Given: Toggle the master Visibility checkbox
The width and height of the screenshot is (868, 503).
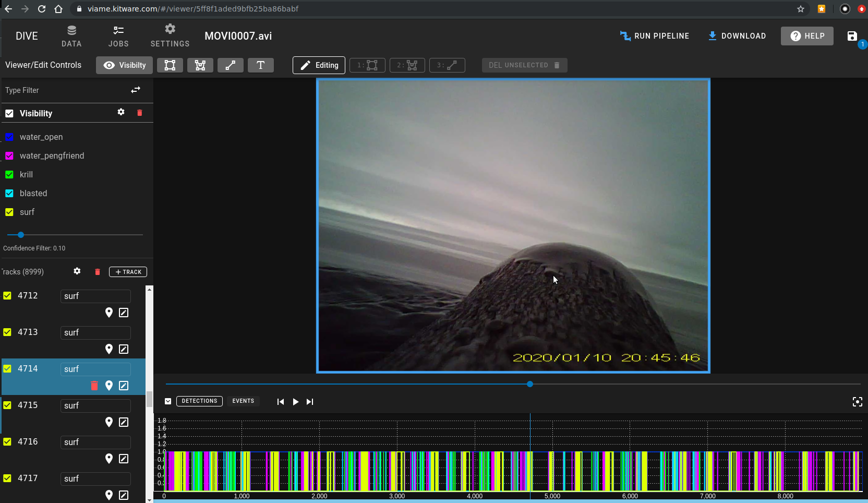Looking at the screenshot, I should coord(9,113).
